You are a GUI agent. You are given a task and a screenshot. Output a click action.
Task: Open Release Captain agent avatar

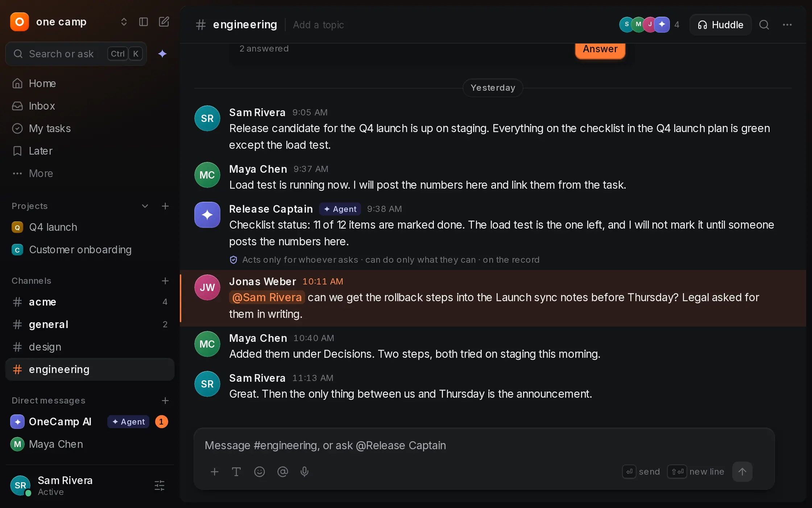click(207, 215)
